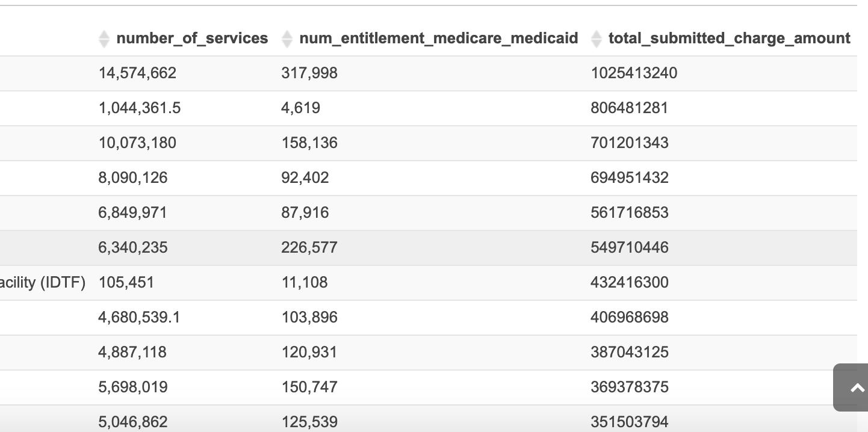Select the 8,090,126 services cell
The width and height of the screenshot is (868, 432).
click(133, 178)
